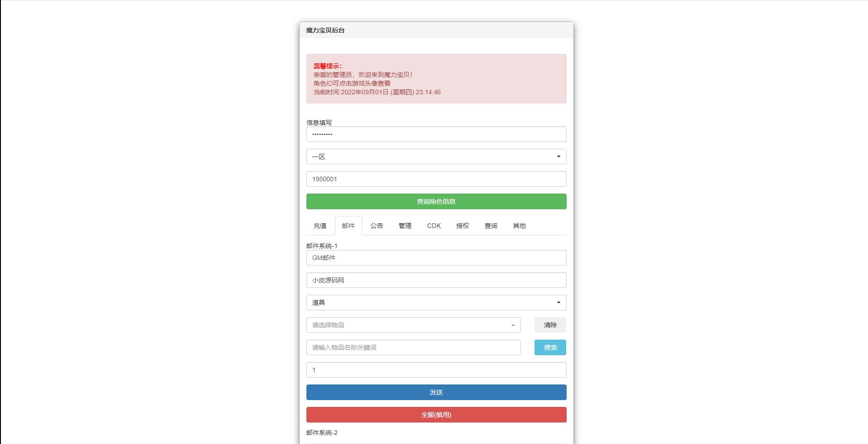Select the 公告 tab
The width and height of the screenshot is (868, 444).
[x=377, y=225]
